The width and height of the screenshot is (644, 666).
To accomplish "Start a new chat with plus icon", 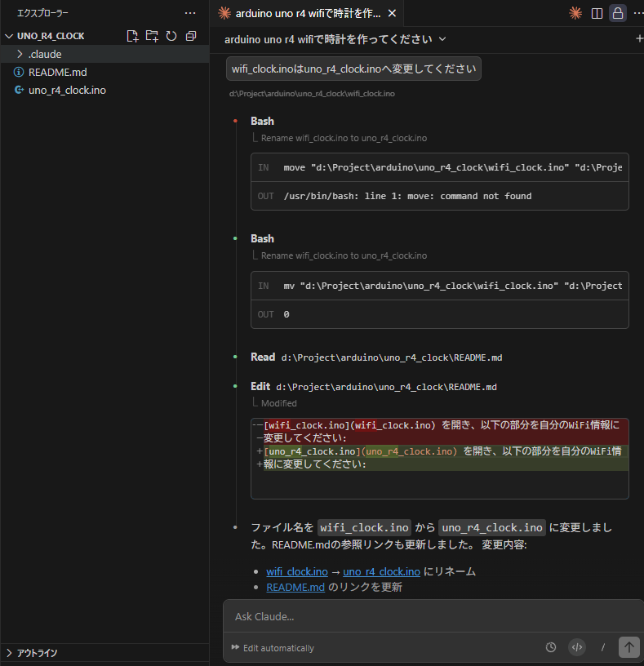I will point(639,38).
